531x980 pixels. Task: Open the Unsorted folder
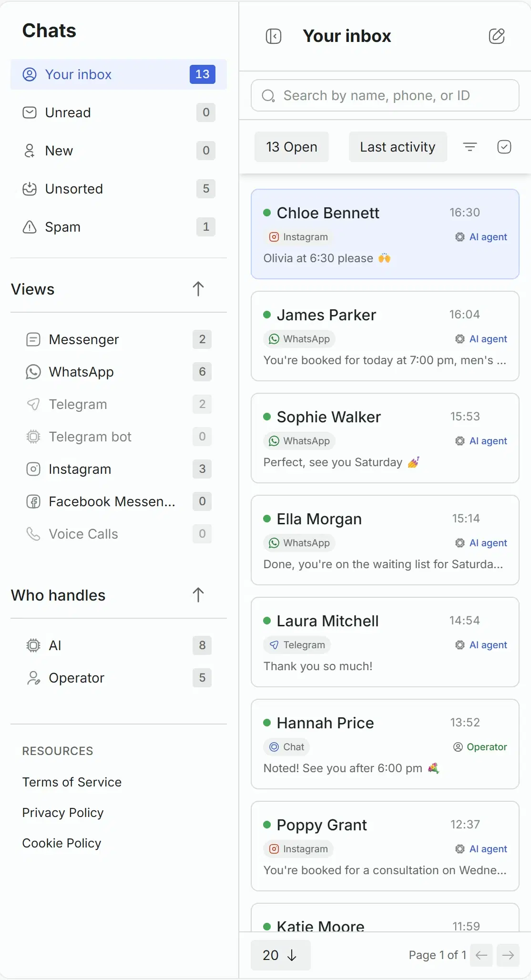tap(119, 189)
